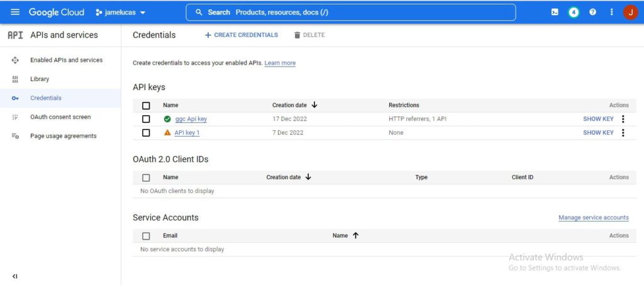Go to Enabled APIs and services
The image size is (644, 285).
click(x=66, y=60)
